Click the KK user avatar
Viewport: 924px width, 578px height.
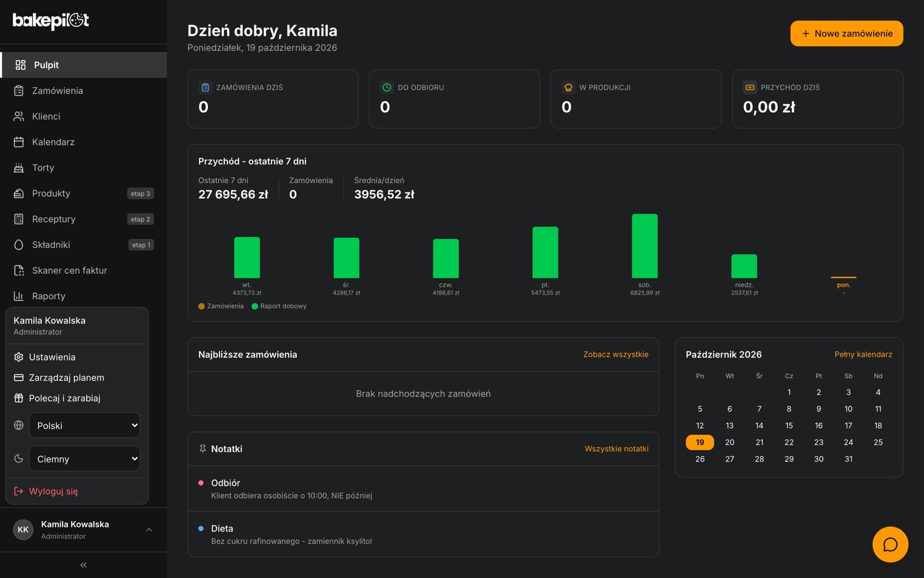tap(23, 530)
